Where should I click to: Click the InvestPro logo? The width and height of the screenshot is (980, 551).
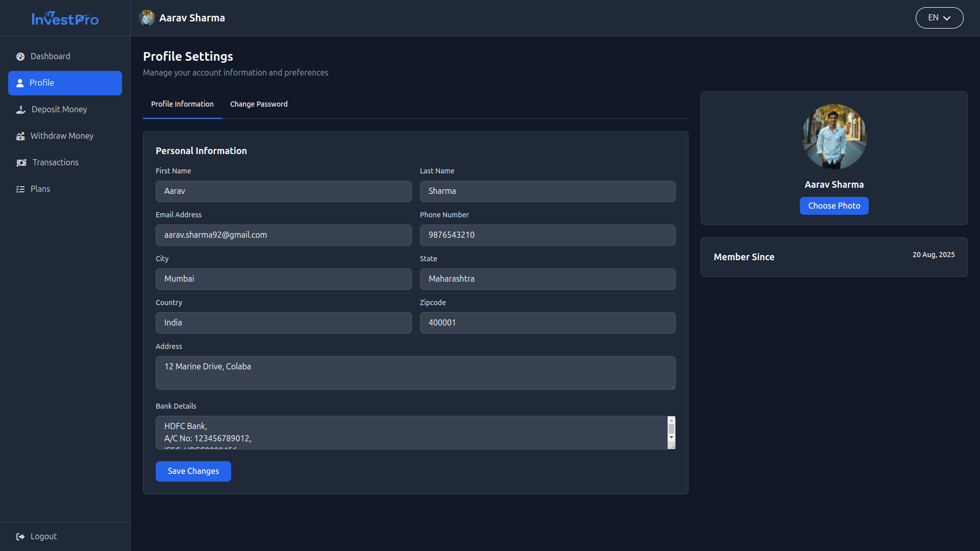[x=65, y=18]
